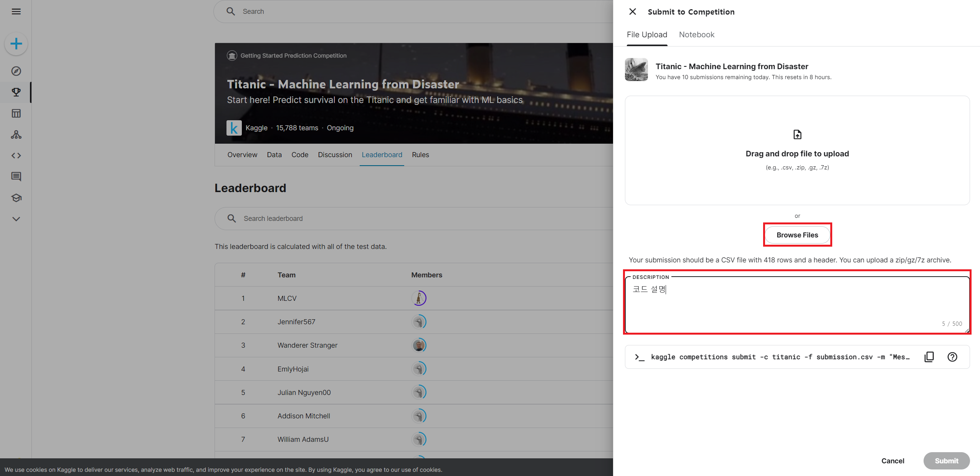Open the Models icon in sidebar
The width and height of the screenshot is (980, 476).
click(16, 134)
